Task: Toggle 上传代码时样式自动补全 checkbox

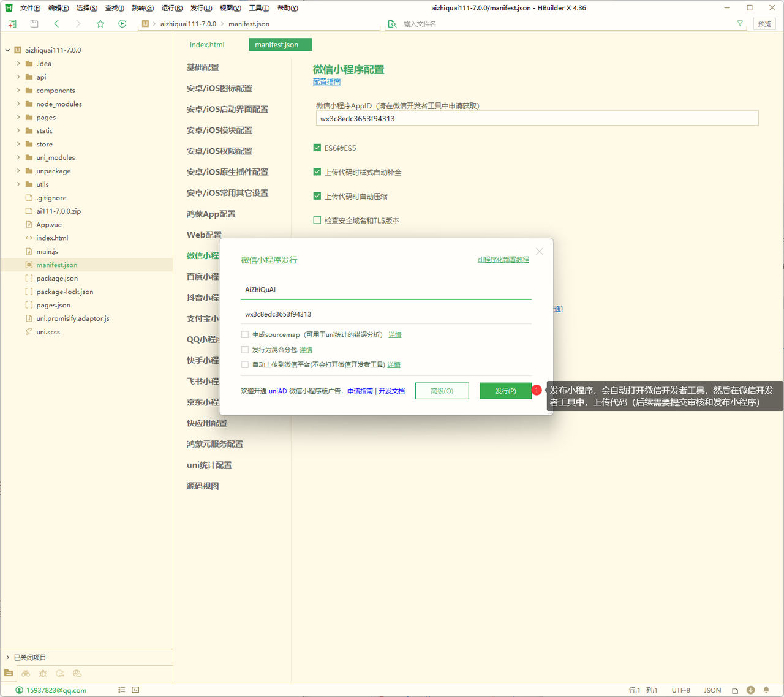Action: tap(317, 172)
